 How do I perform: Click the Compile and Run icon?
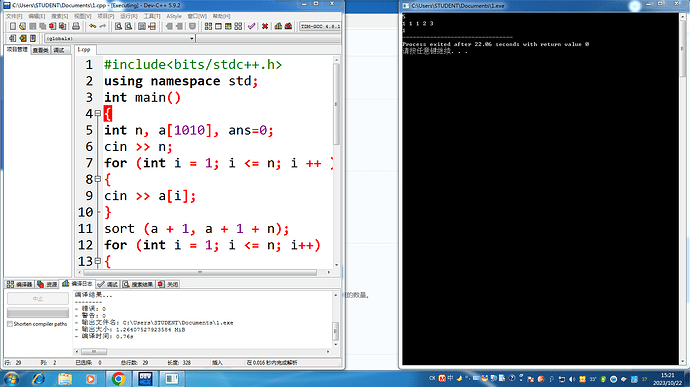[228, 26]
